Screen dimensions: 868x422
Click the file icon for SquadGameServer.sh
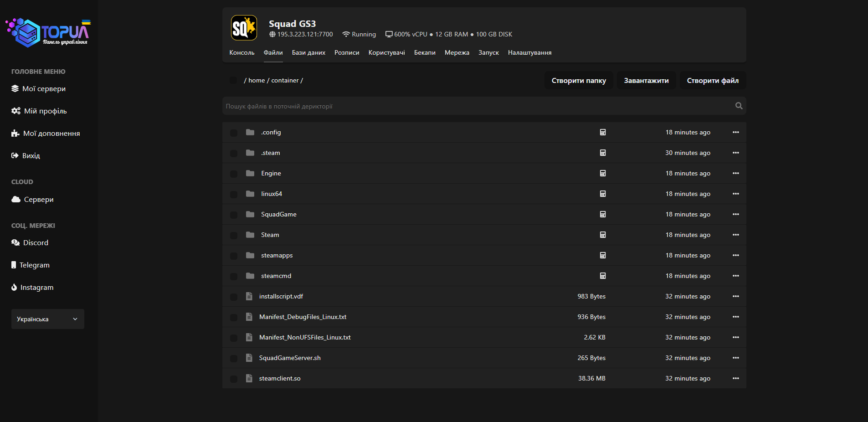249,358
